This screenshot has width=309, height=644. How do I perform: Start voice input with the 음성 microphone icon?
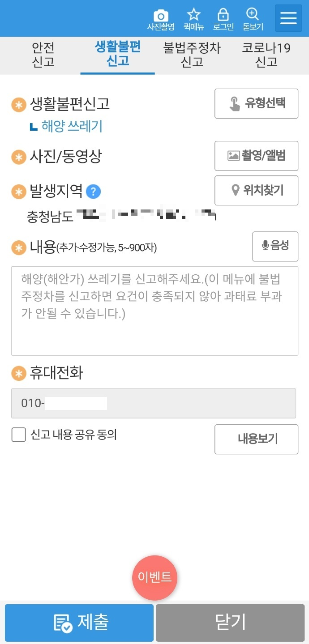275,247
